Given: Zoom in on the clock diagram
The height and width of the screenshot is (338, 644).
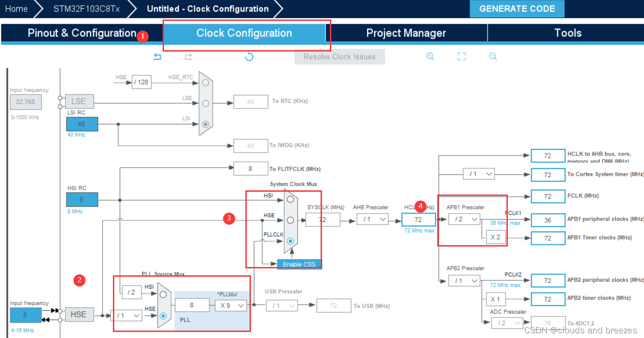Looking at the screenshot, I should pyautogui.click(x=430, y=57).
